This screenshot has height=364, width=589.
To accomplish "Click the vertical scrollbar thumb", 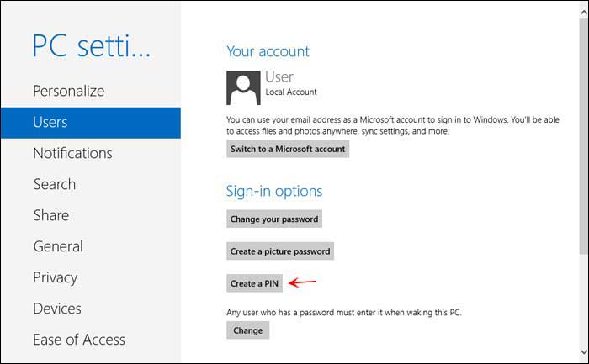I will pyautogui.click(x=583, y=137).
